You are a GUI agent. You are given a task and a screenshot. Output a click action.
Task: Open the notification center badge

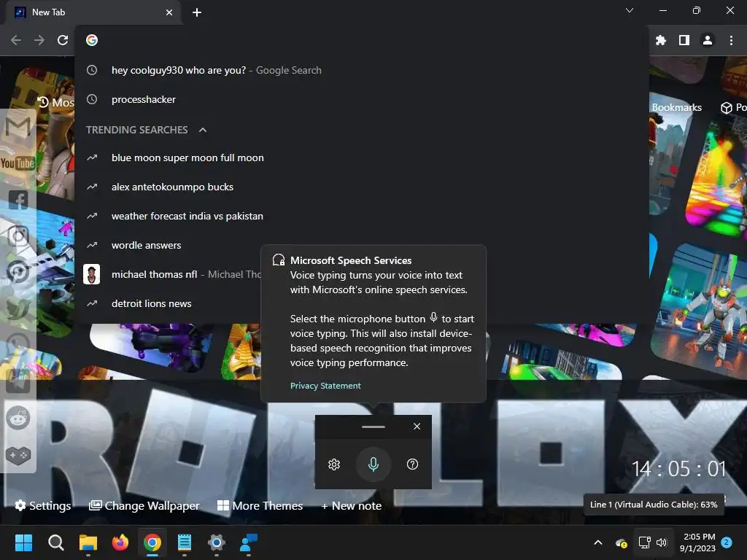pyautogui.click(x=727, y=542)
